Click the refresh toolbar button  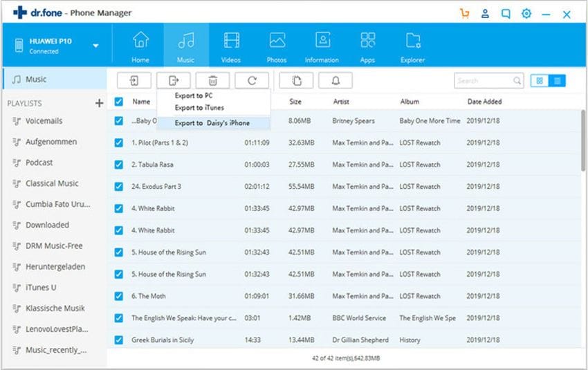pos(252,81)
